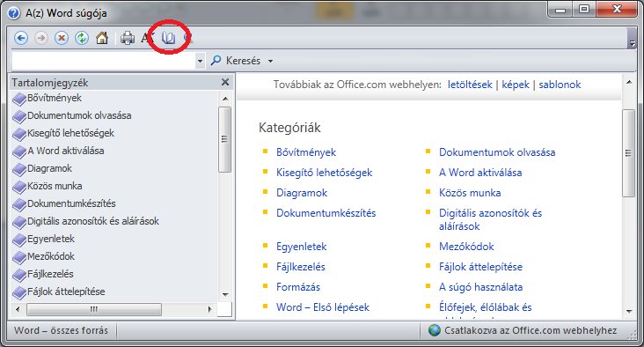Open the A súgó használata category link

pos(480,287)
